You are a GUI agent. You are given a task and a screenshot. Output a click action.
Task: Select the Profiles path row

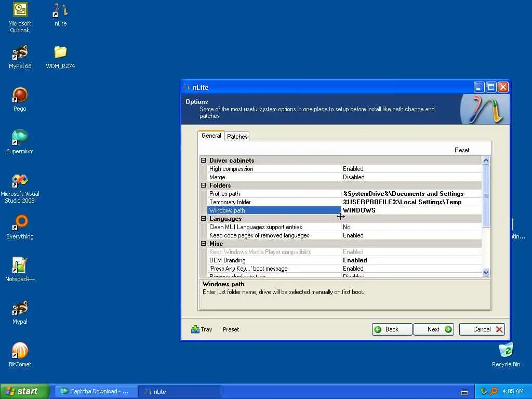(x=344, y=194)
